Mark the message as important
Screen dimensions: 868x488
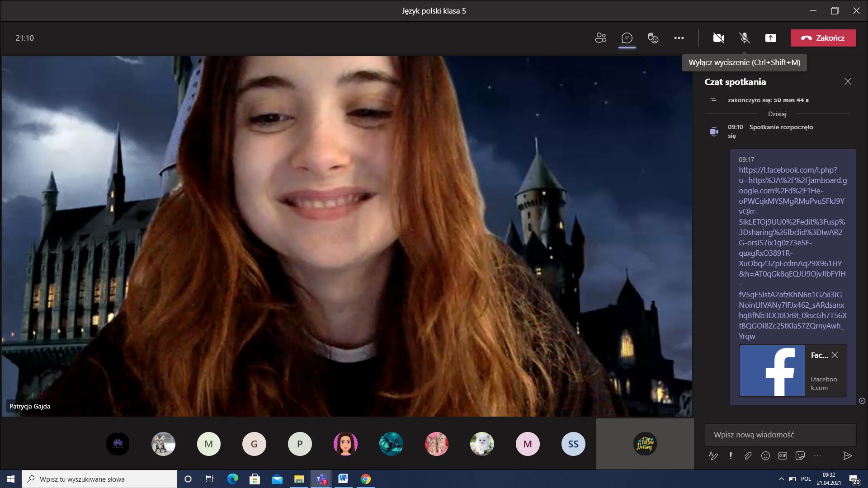click(731, 456)
